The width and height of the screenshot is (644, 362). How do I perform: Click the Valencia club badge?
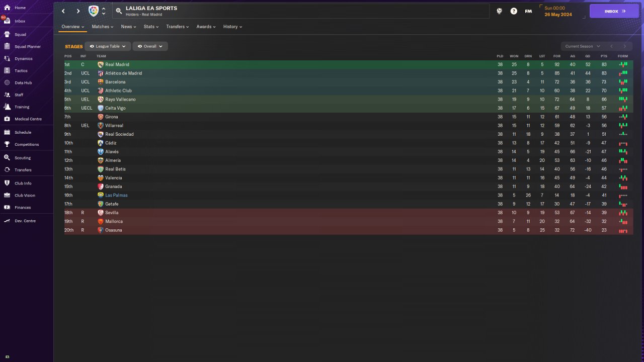coord(101,178)
